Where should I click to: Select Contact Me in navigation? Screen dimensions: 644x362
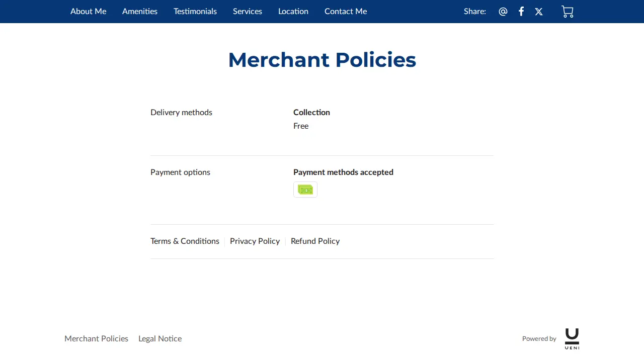[x=346, y=11]
